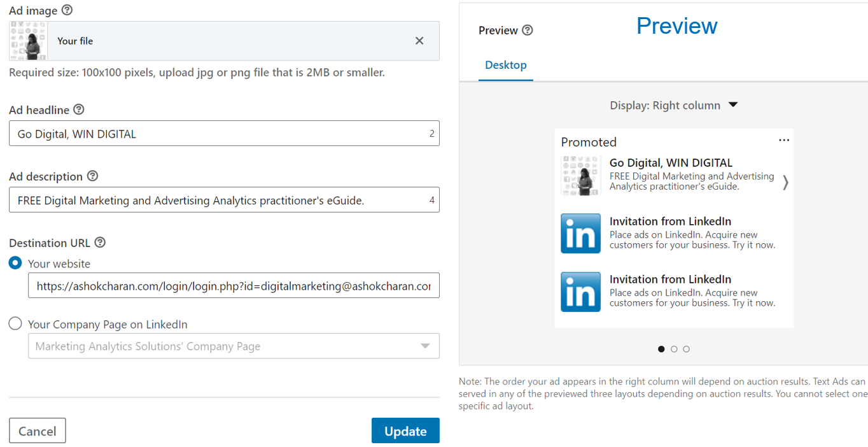Image resolution: width=868 pixels, height=447 pixels.
Task: Select the Your website radio button
Action: [x=16, y=263]
